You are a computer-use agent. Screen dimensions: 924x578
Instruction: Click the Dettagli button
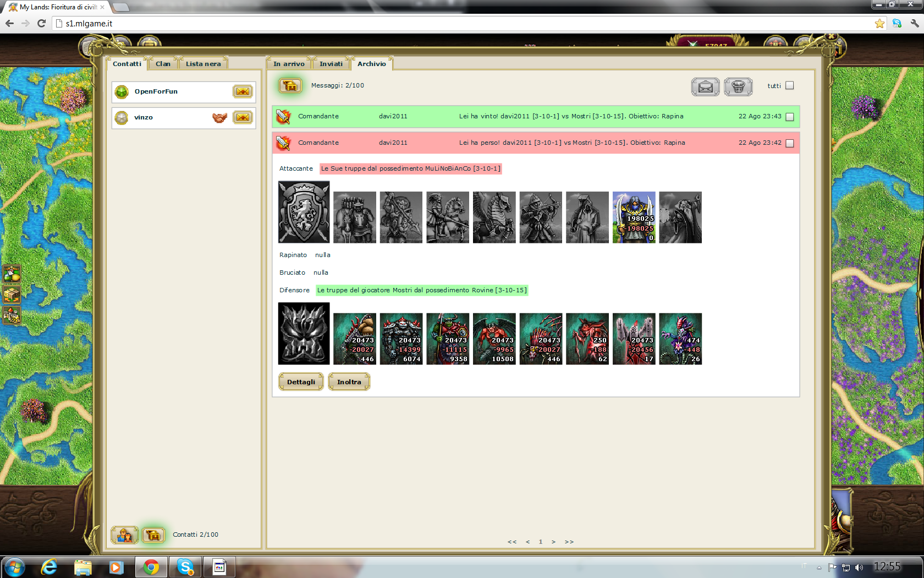coord(301,382)
